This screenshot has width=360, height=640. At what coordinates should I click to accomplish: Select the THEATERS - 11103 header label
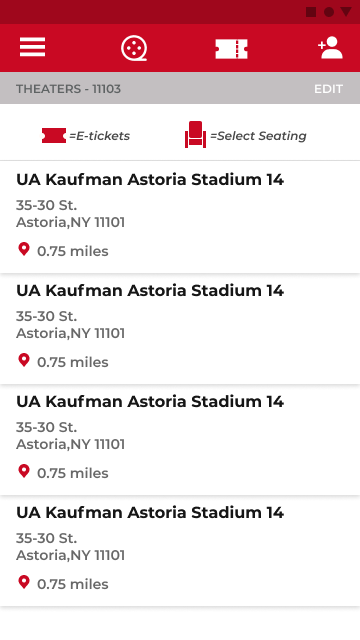pyautogui.click(x=69, y=89)
